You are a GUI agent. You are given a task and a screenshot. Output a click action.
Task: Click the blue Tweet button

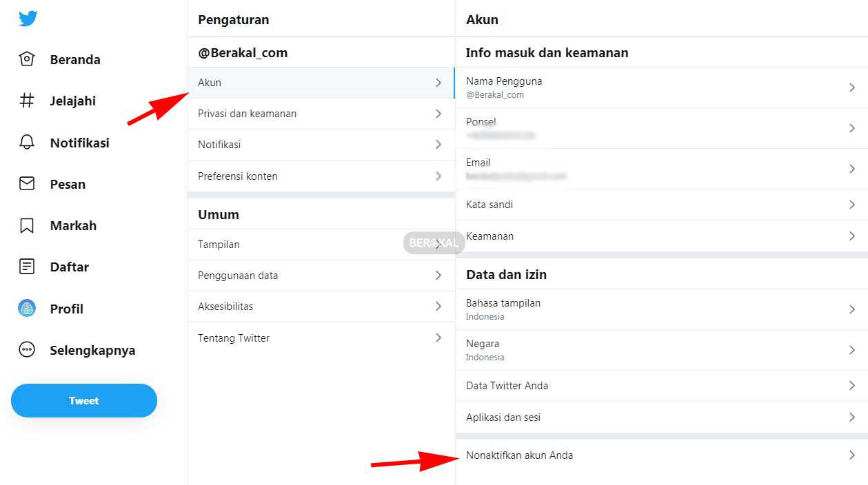[x=84, y=400]
